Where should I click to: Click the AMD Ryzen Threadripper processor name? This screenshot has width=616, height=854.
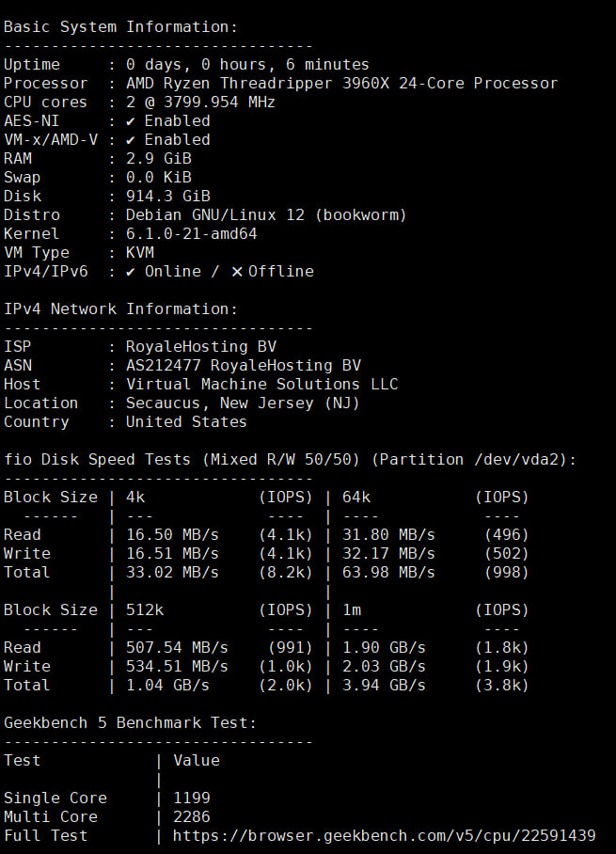(x=341, y=83)
